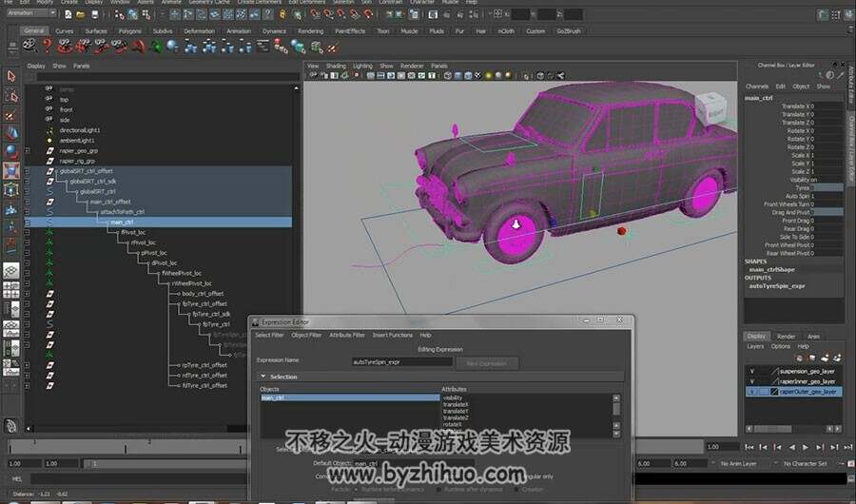This screenshot has height=504, width=856.
Task: Open Attribute Filter menu in Expression Editor
Action: (x=346, y=336)
